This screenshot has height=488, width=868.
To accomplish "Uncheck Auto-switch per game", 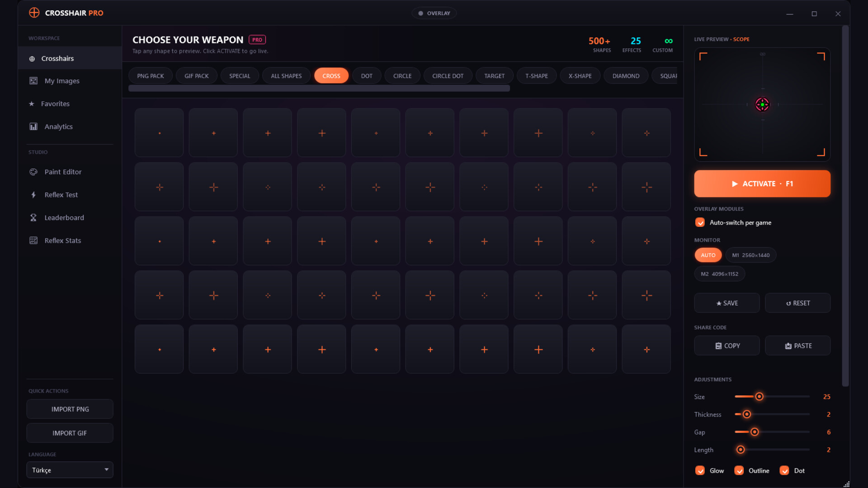I will (700, 222).
